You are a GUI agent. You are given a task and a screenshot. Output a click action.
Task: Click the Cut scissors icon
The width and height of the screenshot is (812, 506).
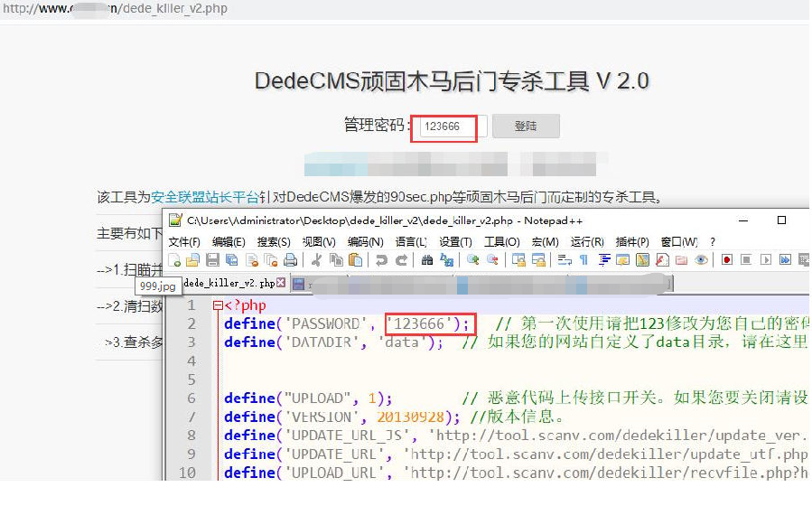coord(316,260)
